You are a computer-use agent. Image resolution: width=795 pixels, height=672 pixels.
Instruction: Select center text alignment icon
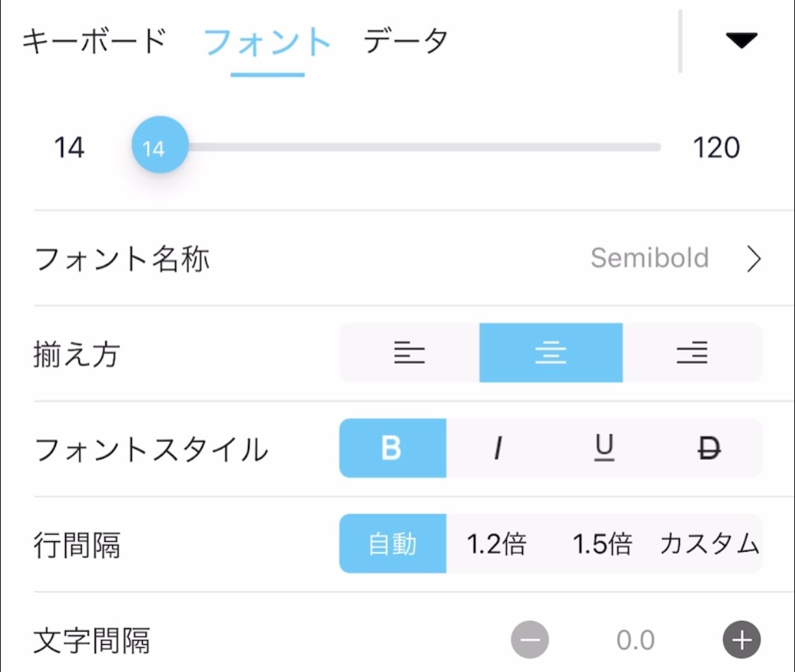pyautogui.click(x=550, y=353)
